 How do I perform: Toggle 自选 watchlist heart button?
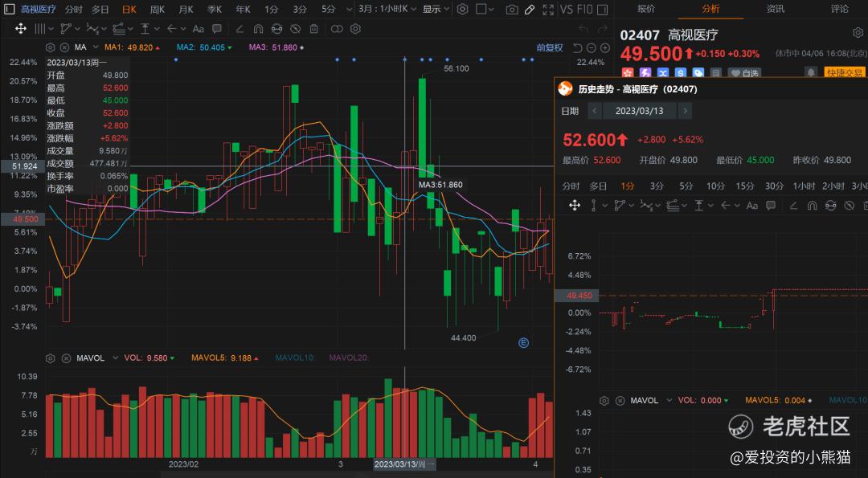pyautogui.click(x=744, y=72)
